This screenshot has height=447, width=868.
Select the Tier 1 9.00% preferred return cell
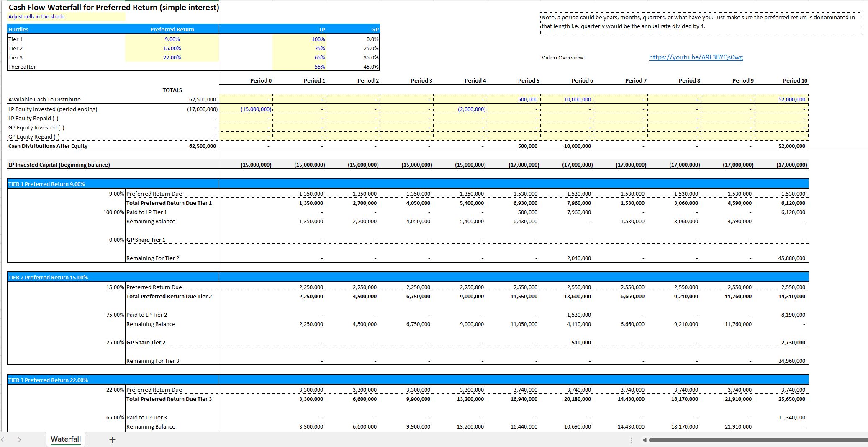click(172, 39)
